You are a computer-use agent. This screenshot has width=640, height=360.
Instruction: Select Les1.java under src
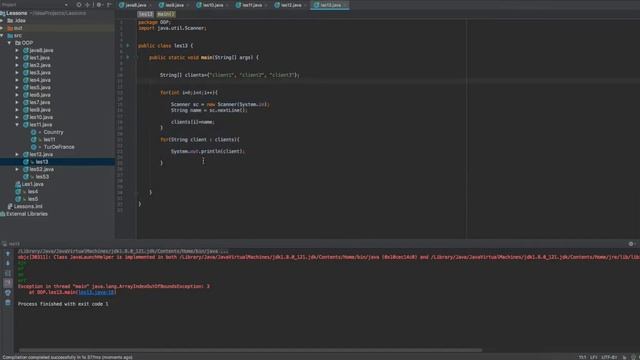click(x=32, y=184)
